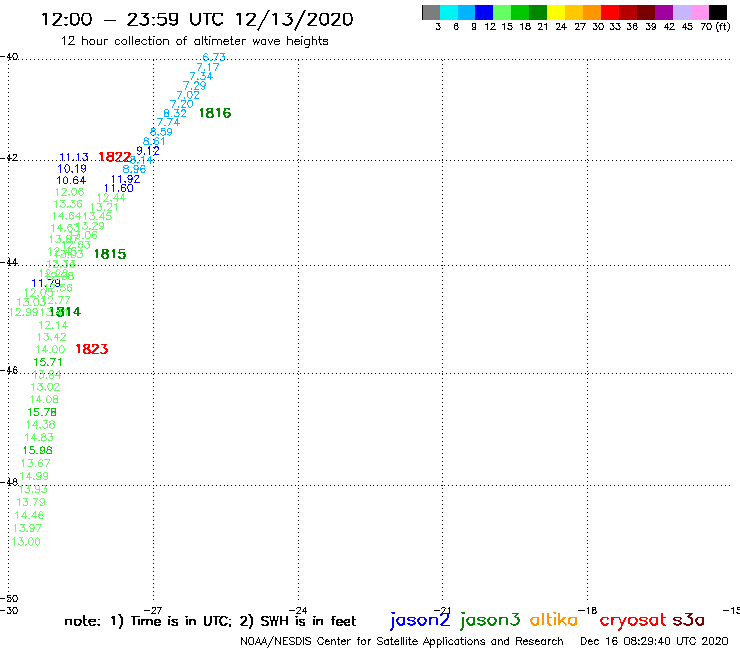Click the wave height value 15.98
740x650 pixels.
tap(38, 450)
